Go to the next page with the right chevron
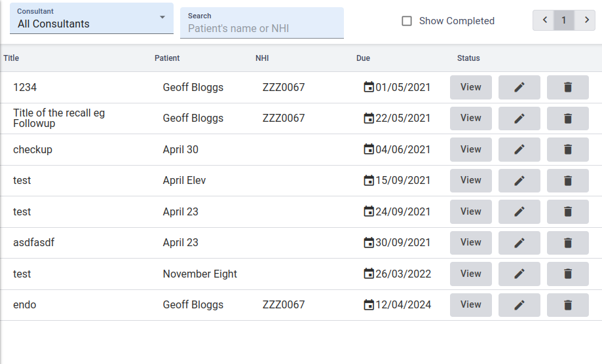Viewport: 602px width, 364px height. pyautogui.click(x=586, y=20)
